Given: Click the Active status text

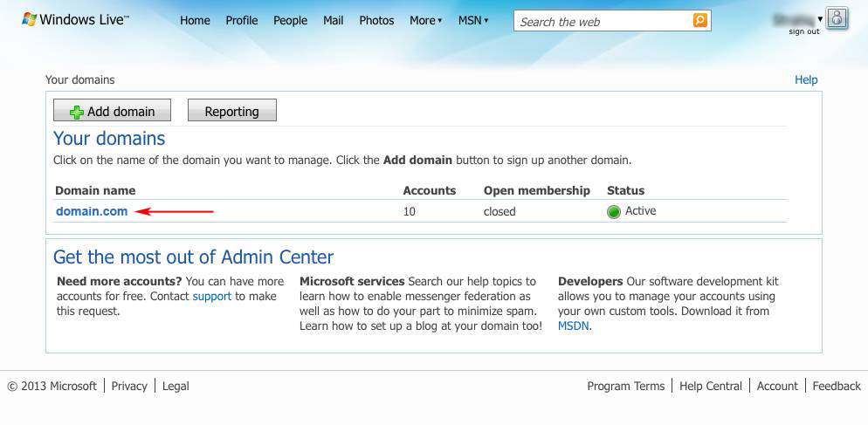Looking at the screenshot, I should (x=640, y=211).
